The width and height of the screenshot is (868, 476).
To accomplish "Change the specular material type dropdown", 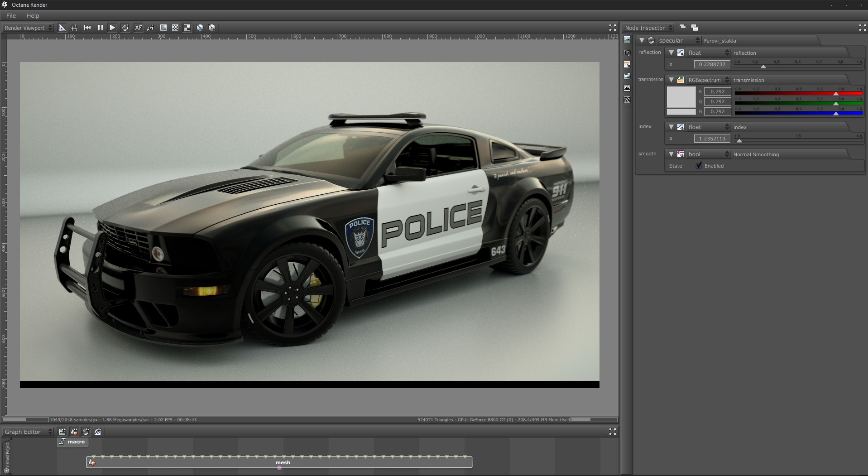I will 679,40.
